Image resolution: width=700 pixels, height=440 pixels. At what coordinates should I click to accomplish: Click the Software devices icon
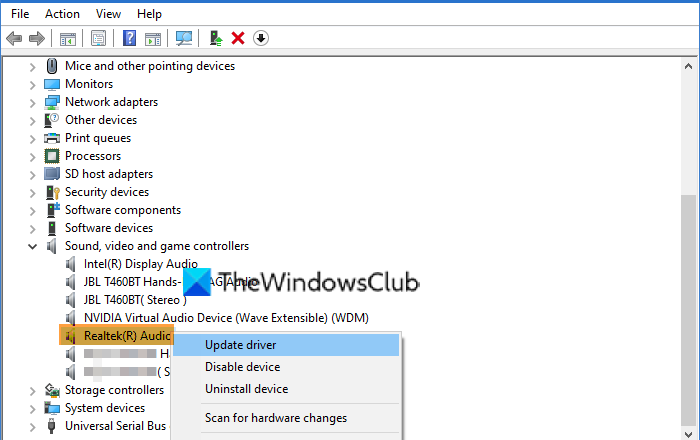click(x=52, y=228)
